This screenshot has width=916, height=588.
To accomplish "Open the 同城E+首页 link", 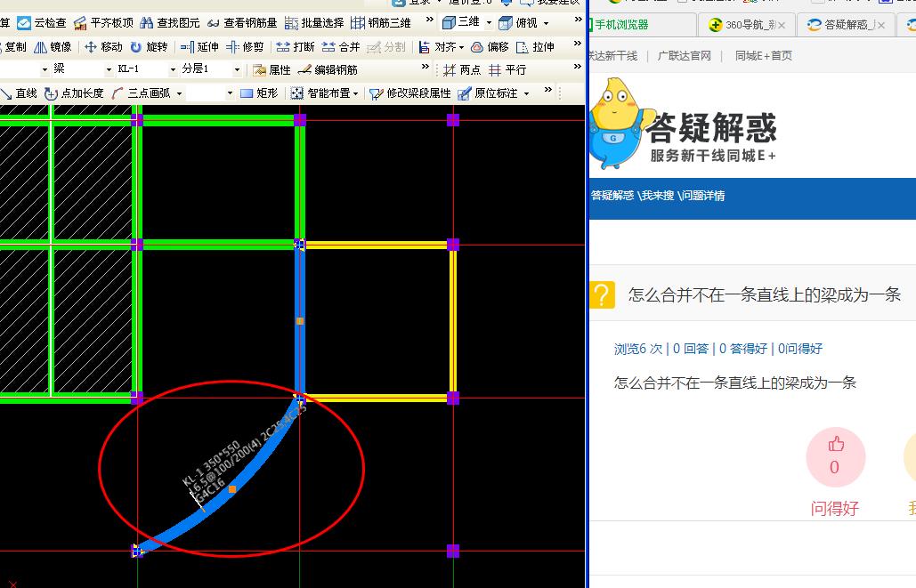I will tap(764, 56).
